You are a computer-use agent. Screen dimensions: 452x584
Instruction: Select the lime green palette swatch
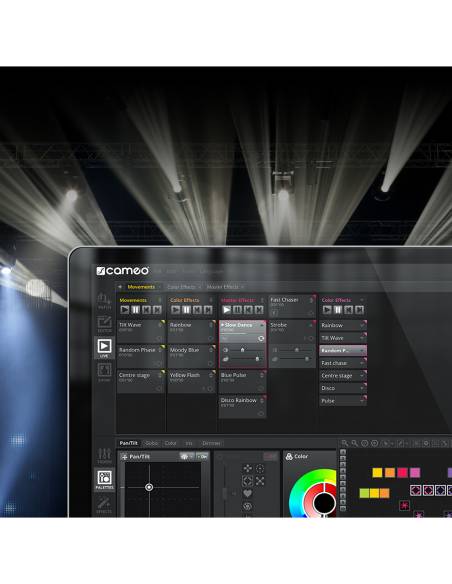coord(365,493)
